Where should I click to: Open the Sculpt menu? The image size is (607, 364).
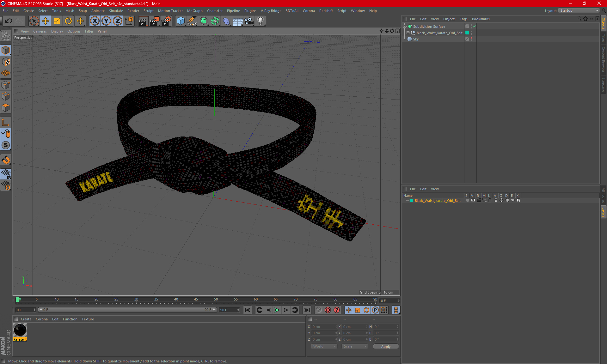tap(148, 11)
